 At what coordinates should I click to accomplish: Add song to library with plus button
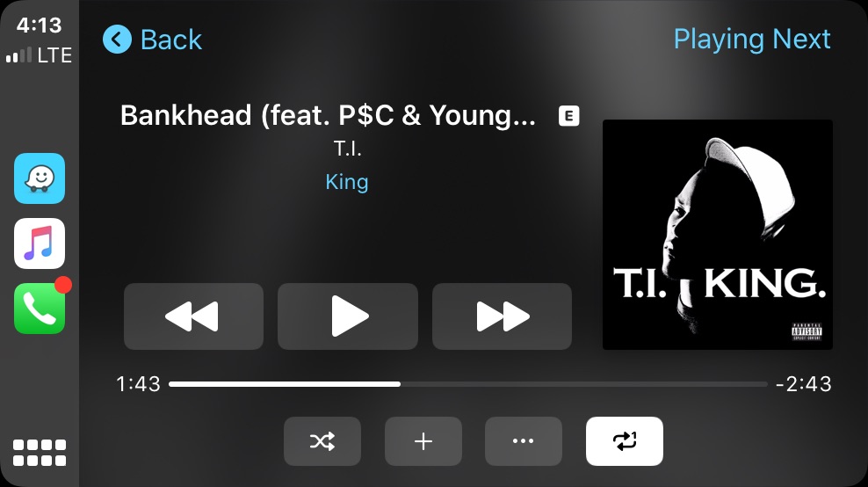pyautogui.click(x=423, y=441)
